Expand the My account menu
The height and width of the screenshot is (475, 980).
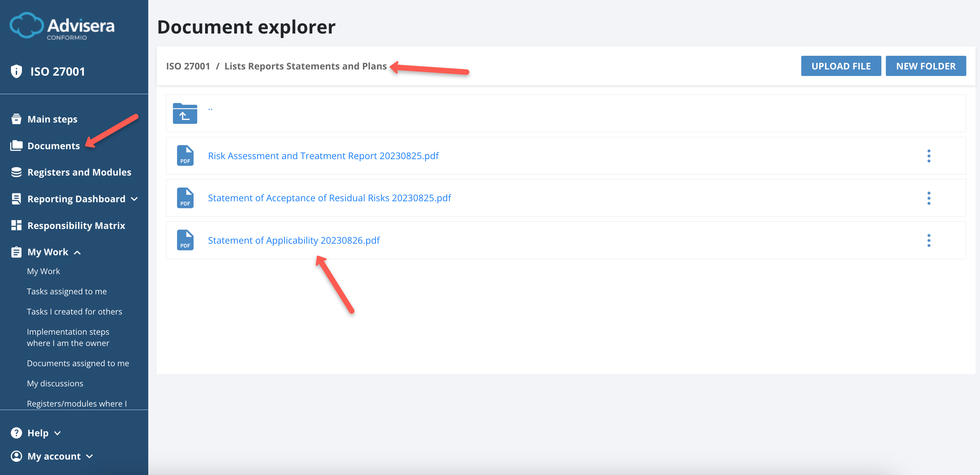89,456
